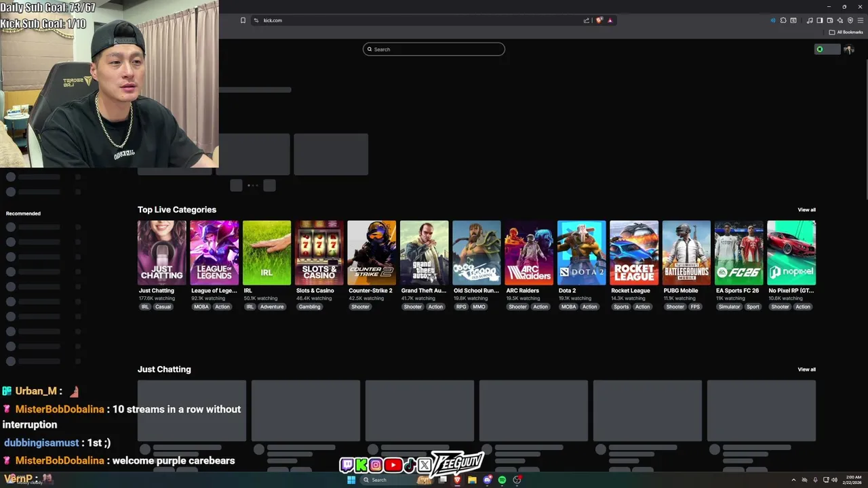Viewport: 868px width, 488px height.
Task: Open the All Bookmarks folder
Action: point(846,32)
